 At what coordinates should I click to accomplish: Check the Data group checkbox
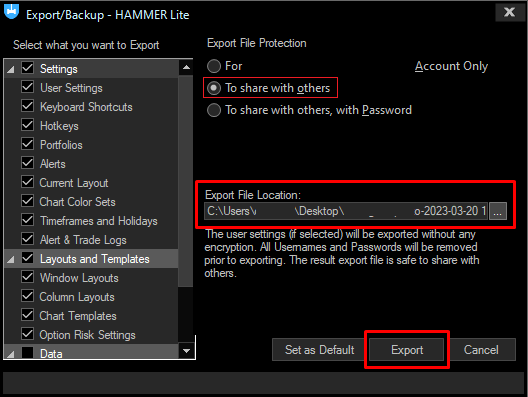(28, 353)
